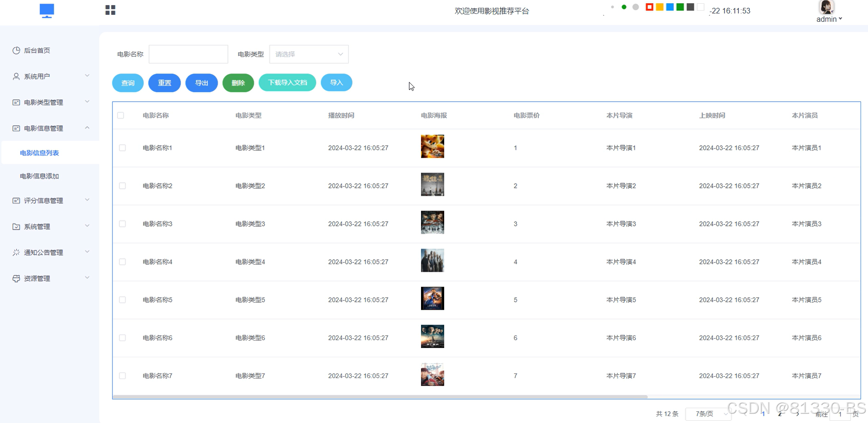Viewport: 868px width, 423px height.
Task: Check the row checkbox for 电影名称1
Action: (x=122, y=148)
